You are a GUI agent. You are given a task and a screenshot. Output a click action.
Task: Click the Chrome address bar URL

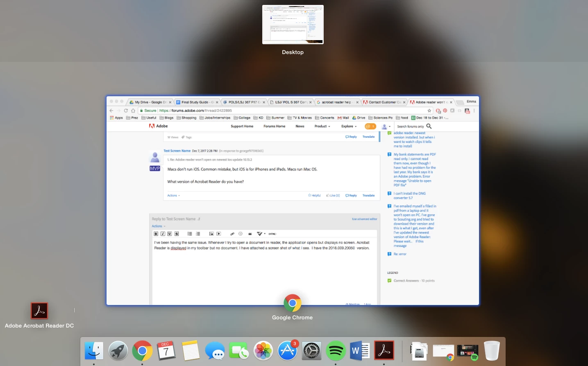(x=195, y=111)
